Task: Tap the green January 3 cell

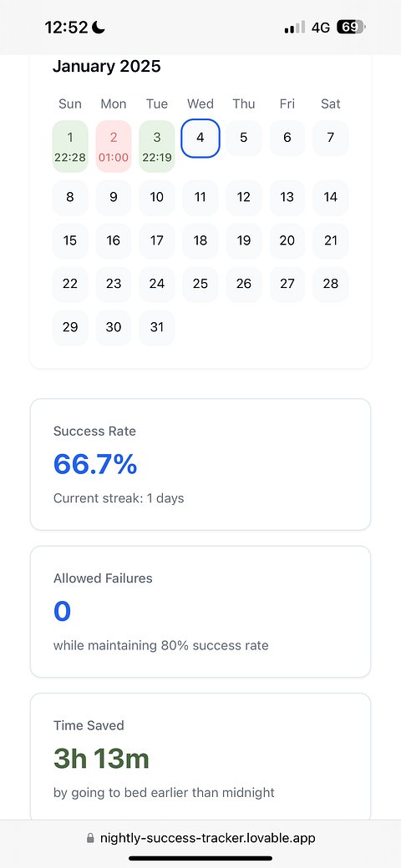Action: point(157,146)
